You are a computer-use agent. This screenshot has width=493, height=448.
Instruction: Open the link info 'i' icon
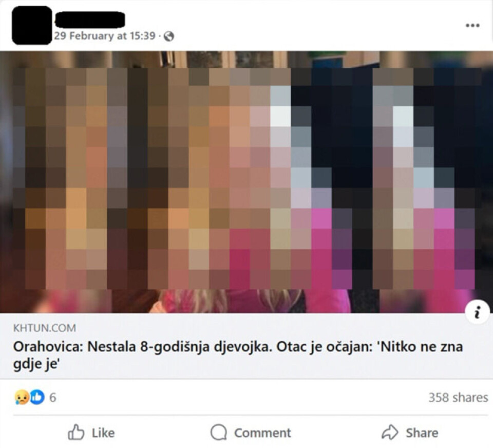point(477,312)
